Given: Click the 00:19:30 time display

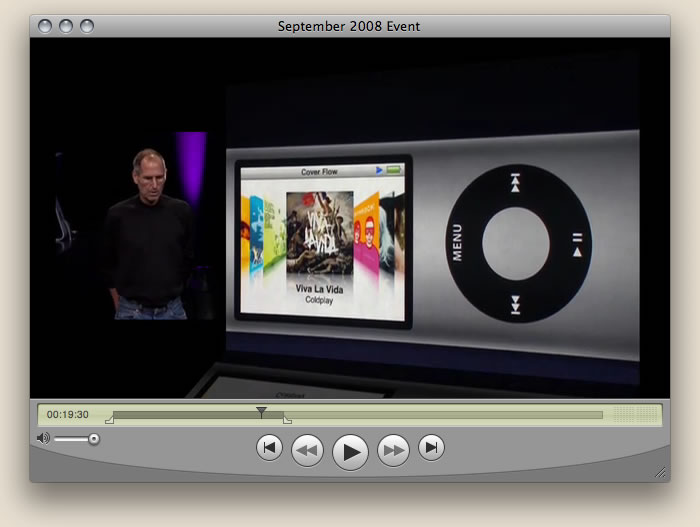Looking at the screenshot, I should (67, 414).
